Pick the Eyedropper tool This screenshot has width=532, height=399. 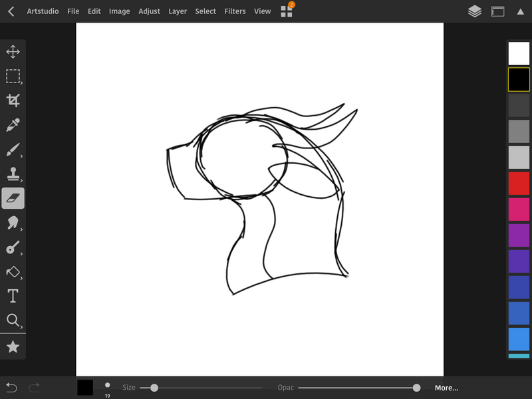[13, 125]
